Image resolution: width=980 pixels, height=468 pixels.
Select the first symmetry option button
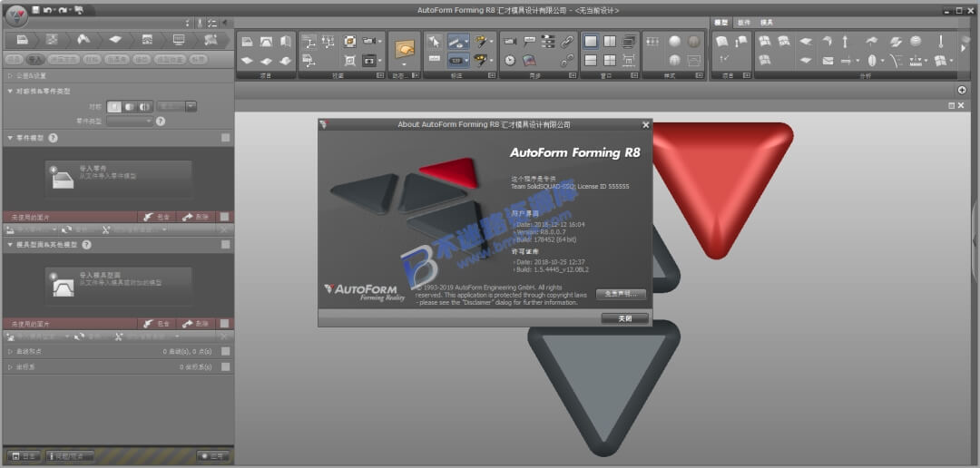[x=115, y=106]
